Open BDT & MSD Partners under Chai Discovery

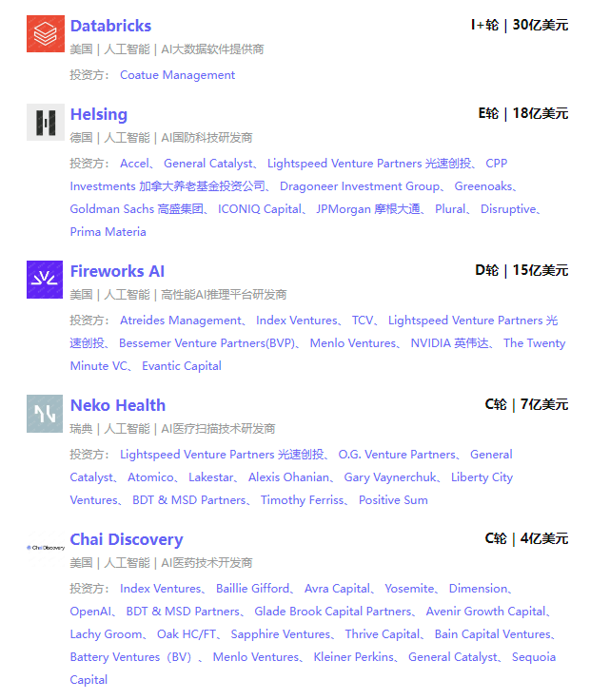pyautogui.click(x=183, y=612)
